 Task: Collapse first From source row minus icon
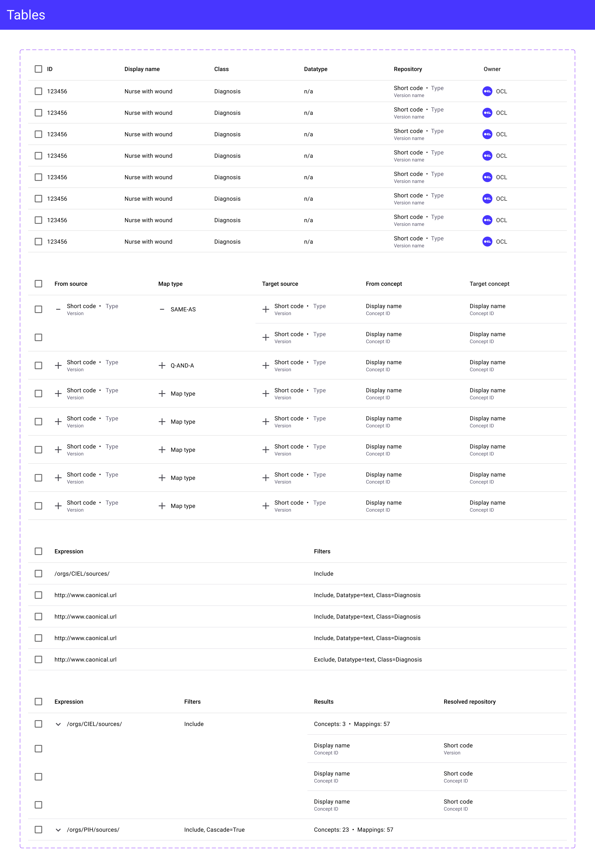(58, 309)
